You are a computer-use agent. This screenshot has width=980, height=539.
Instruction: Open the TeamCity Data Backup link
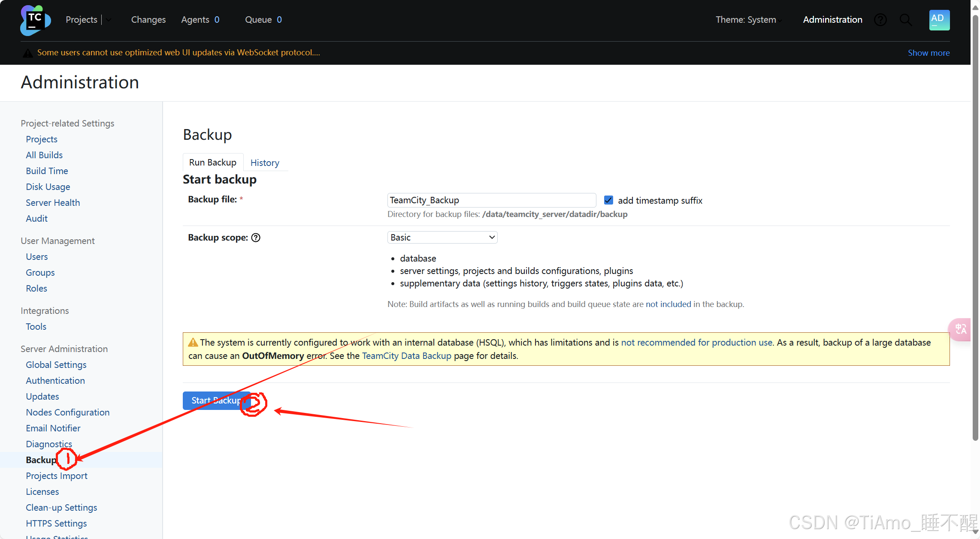[406, 355]
